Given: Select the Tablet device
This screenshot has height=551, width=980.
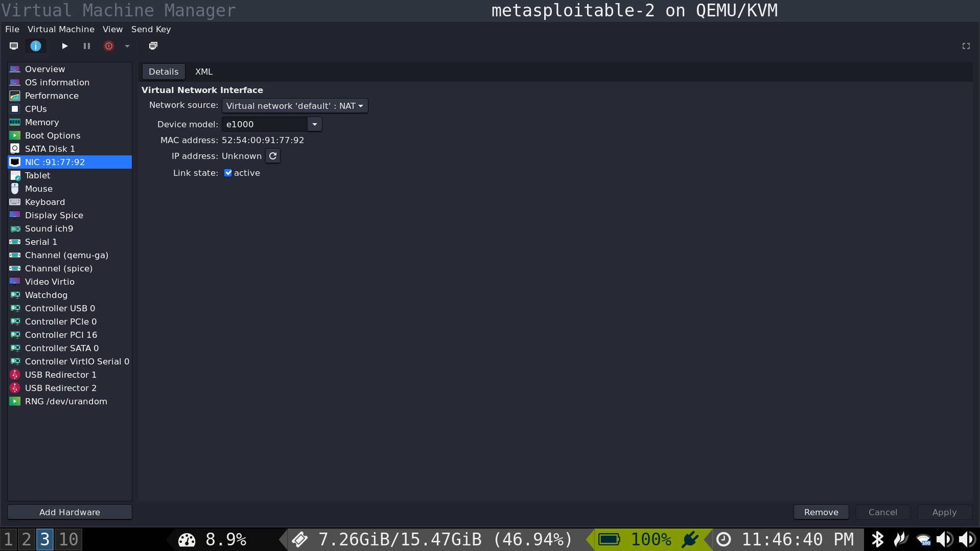Looking at the screenshot, I should click(69, 175).
